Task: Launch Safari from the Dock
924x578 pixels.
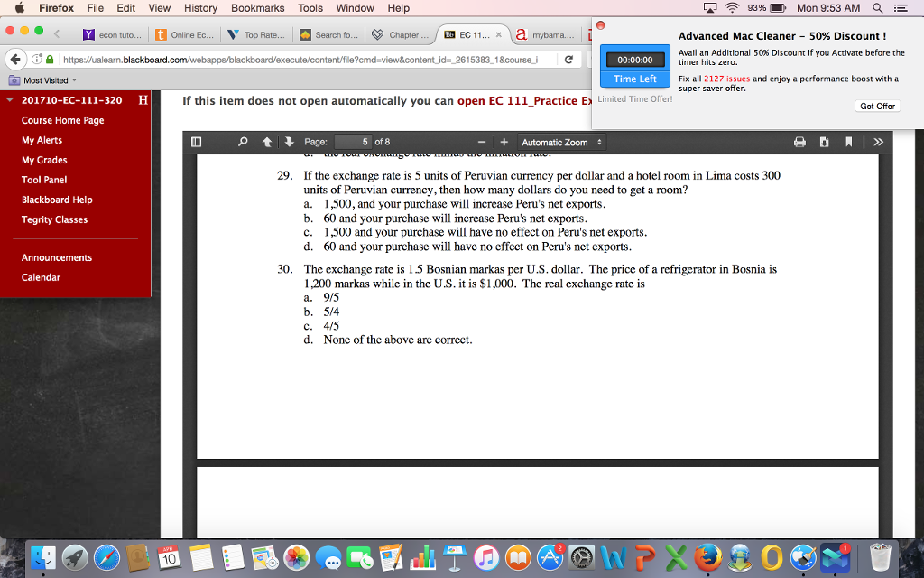Action: 106,557
